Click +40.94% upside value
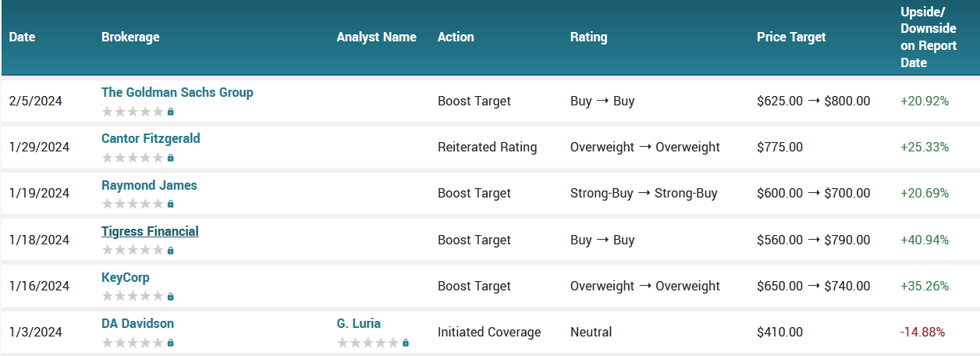 (925, 240)
